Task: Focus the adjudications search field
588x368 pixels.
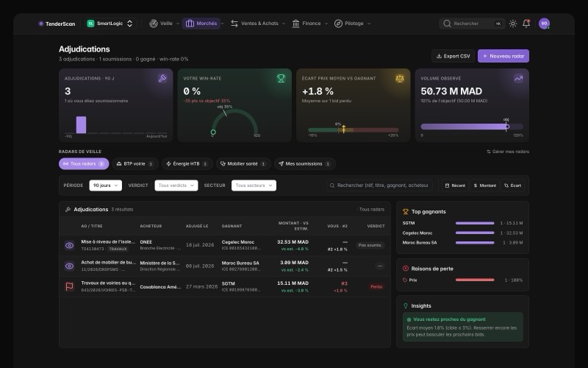Action: [x=379, y=185]
